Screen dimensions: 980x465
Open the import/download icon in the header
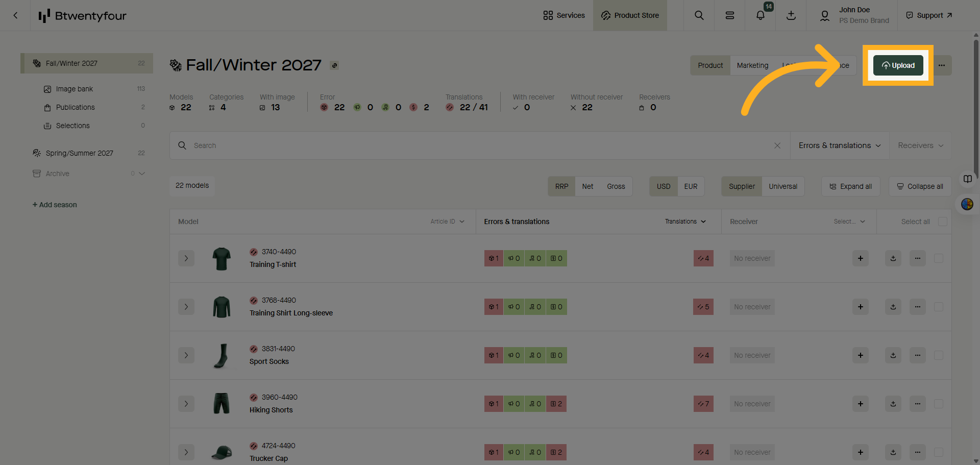click(x=791, y=15)
